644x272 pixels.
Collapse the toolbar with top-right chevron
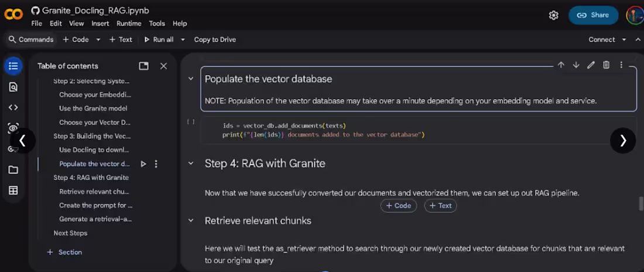pyautogui.click(x=638, y=39)
